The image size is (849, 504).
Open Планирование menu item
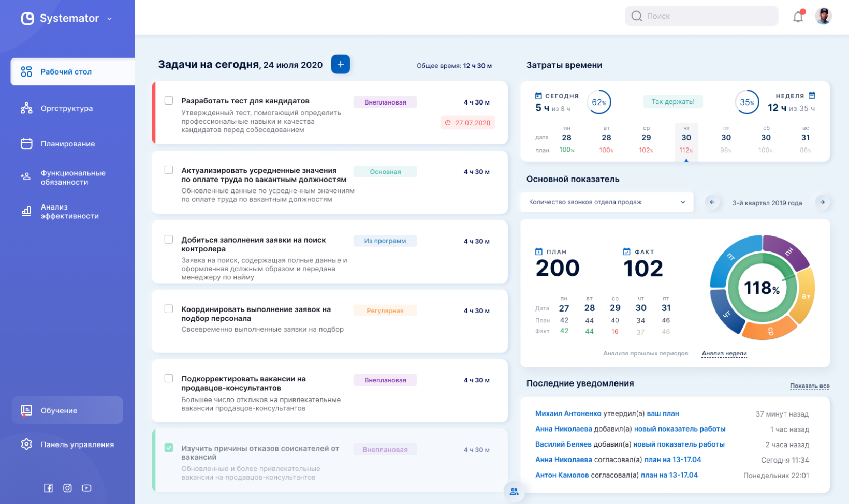68,144
